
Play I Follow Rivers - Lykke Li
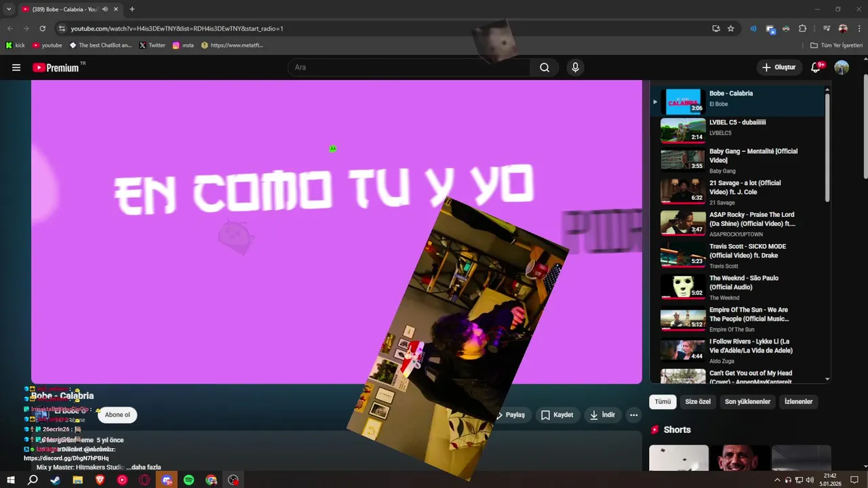click(737, 350)
